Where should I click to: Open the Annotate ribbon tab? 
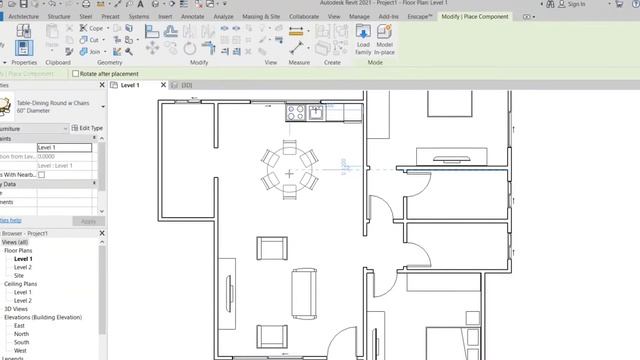coord(193,17)
